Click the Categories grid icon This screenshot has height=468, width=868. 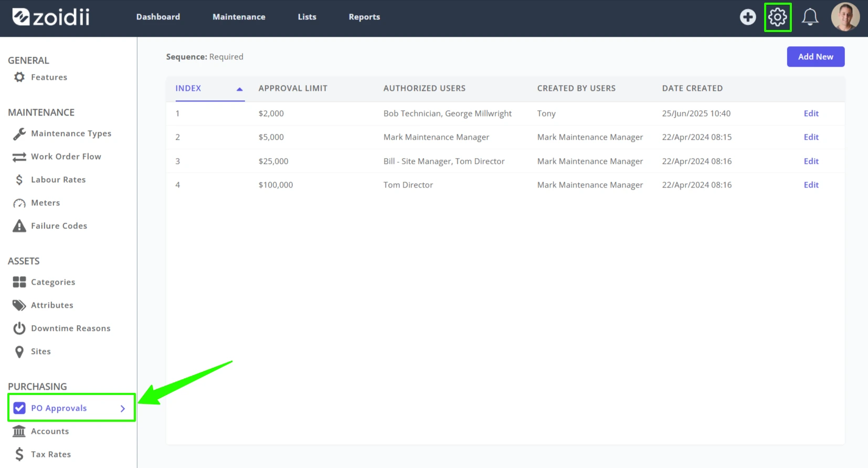tap(19, 282)
